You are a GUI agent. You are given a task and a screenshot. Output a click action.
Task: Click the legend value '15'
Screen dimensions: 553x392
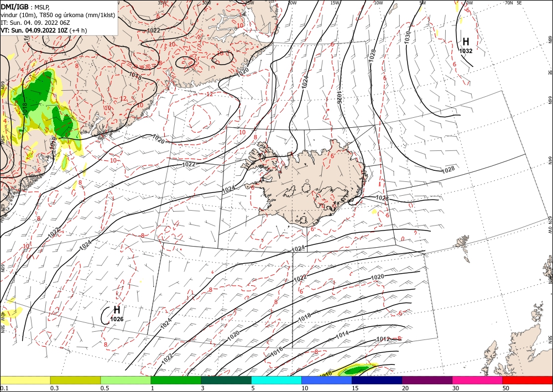tap(356, 388)
